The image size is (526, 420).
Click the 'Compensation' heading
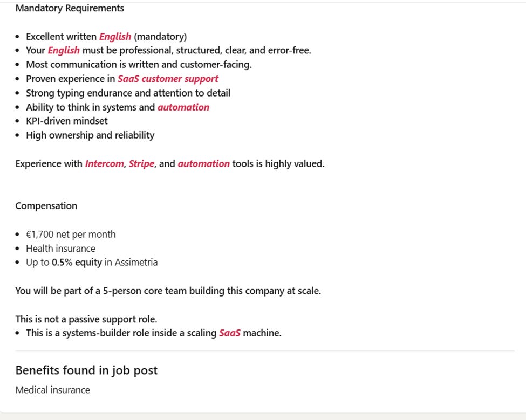46,206
